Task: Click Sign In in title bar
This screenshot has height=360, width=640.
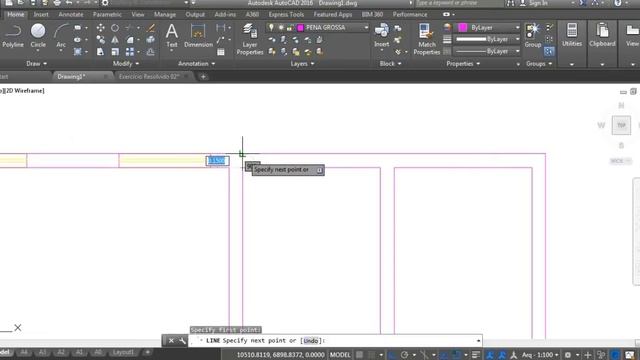Action: [538, 3]
